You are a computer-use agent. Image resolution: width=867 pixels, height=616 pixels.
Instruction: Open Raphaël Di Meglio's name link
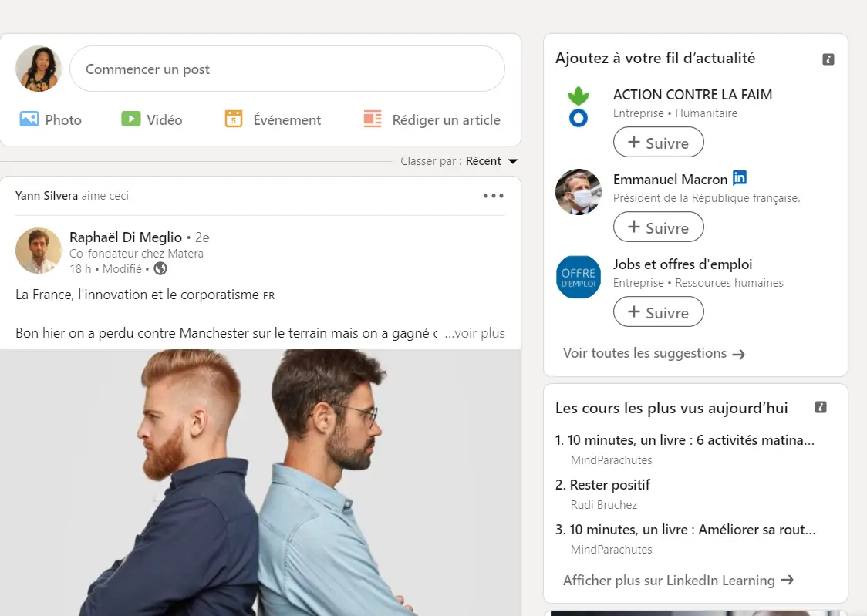126,237
